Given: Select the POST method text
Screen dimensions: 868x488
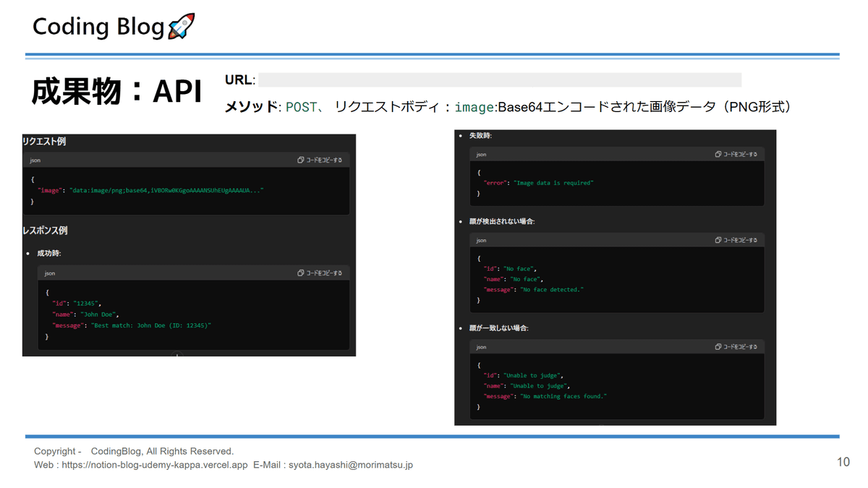Looking at the screenshot, I should click(x=302, y=107).
